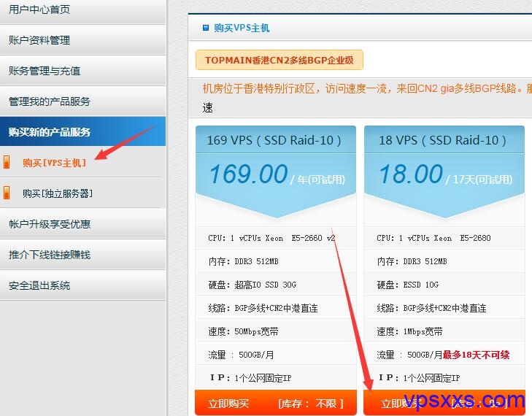This screenshot has height=416, width=532.
Task: Open the 用户中心首页 menu item
Action: 39,9
